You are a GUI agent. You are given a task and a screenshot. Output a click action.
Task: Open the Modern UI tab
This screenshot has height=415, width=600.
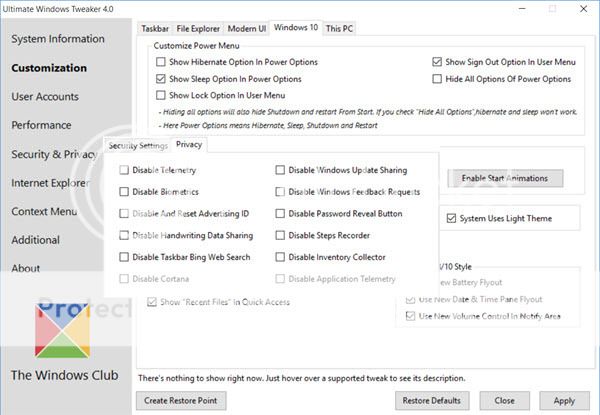245,30
